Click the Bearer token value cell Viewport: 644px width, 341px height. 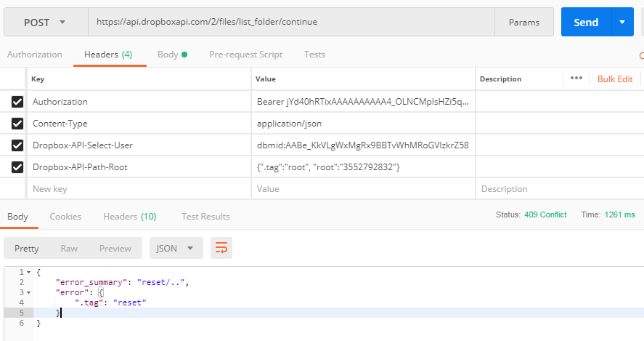pyautogui.click(x=363, y=102)
